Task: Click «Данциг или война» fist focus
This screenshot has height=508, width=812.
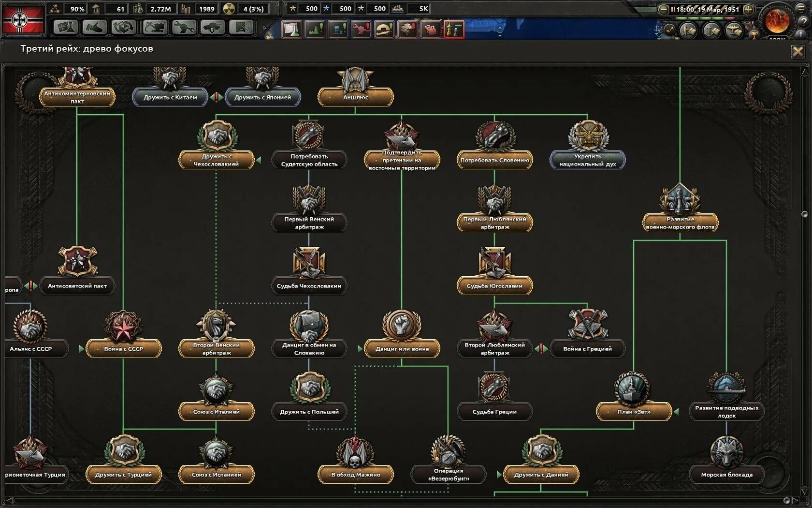Action: tap(402, 349)
